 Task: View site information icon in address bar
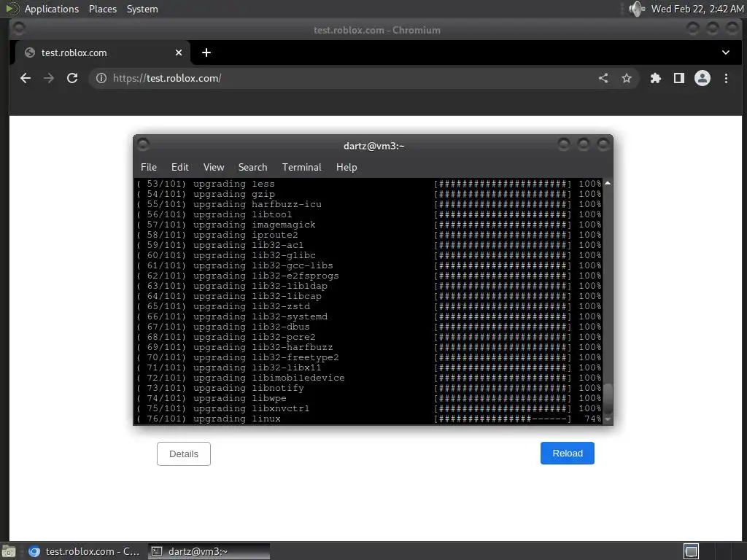point(101,78)
